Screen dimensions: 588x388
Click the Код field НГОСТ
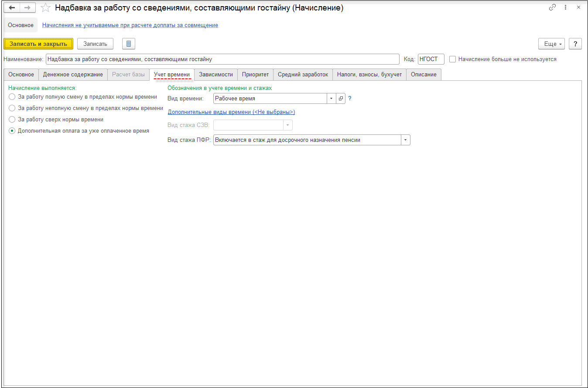(x=431, y=59)
